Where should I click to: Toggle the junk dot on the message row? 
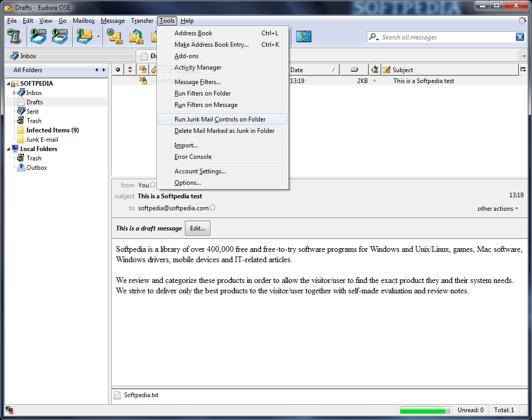tap(375, 80)
